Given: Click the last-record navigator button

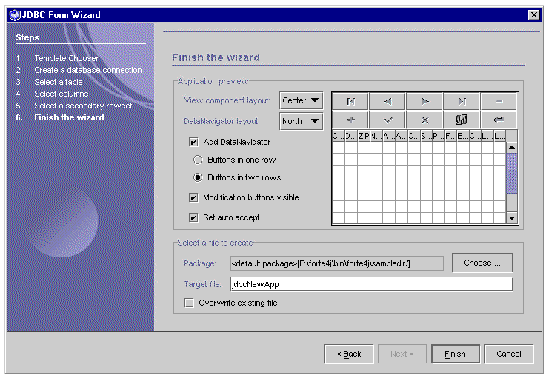Looking at the screenshot, I should point(462,102).
